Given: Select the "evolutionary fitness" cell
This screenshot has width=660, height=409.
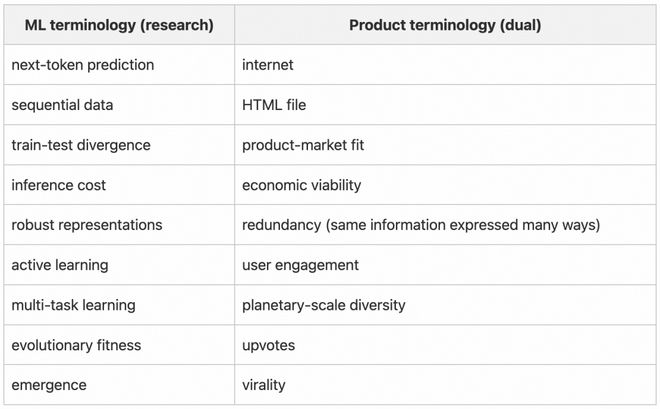Looking at the screenshot, I should coord(76,345).
